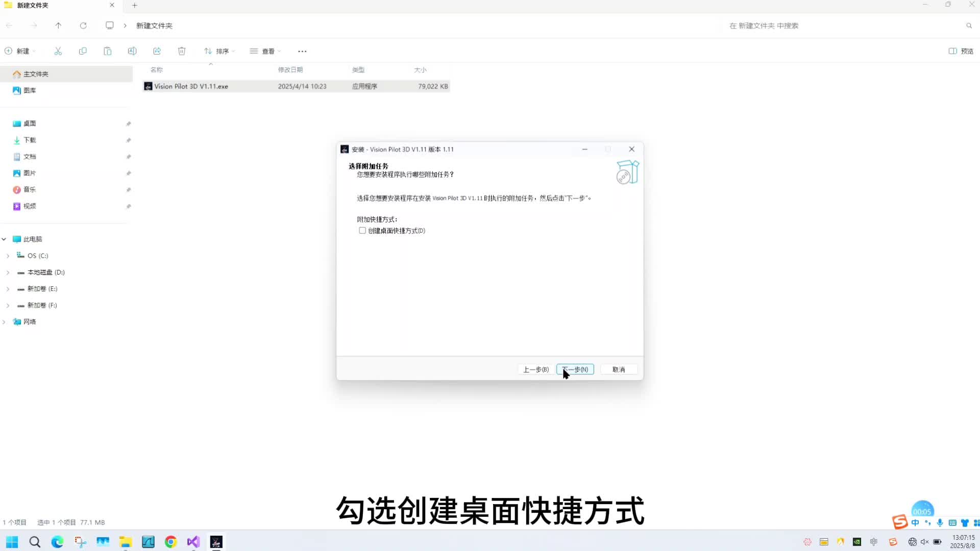Check the create desktop shortcut checkbox
The height and width of the screenshot is (551, 980).
click(362, 231)
